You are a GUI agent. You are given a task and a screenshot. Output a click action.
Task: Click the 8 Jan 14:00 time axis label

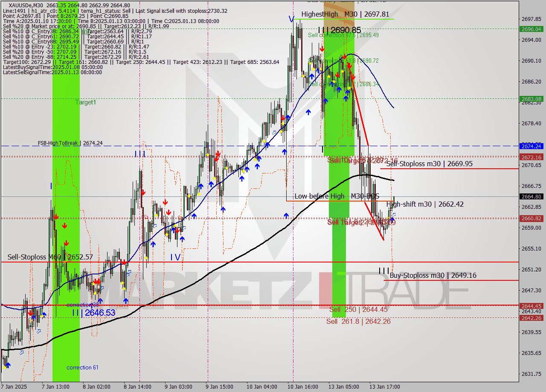138,387
